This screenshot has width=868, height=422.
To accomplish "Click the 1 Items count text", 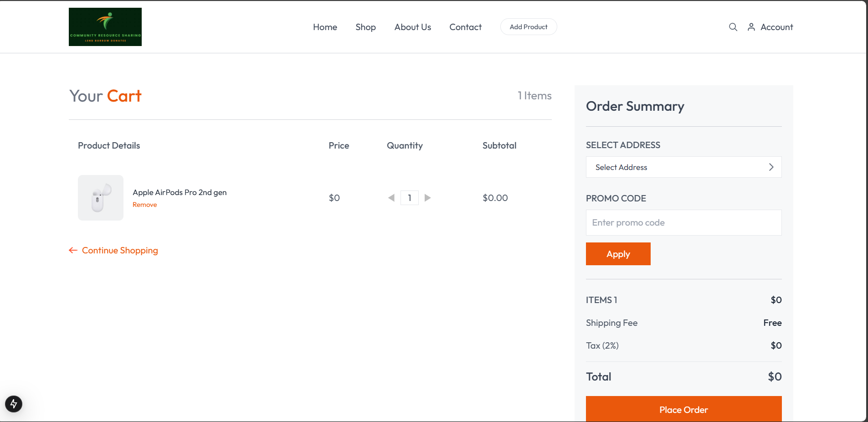I will (x=534, y=96).
